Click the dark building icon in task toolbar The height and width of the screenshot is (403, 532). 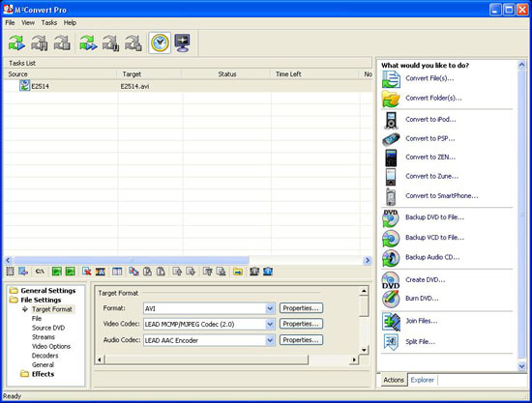pos(254,272)
